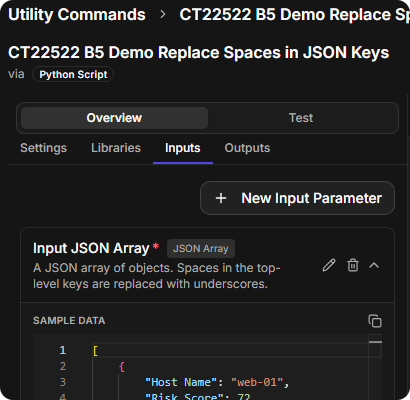Screen dimensions: 410x400
Task: Add a New Input Parameter
Action: tap(297, 198)
